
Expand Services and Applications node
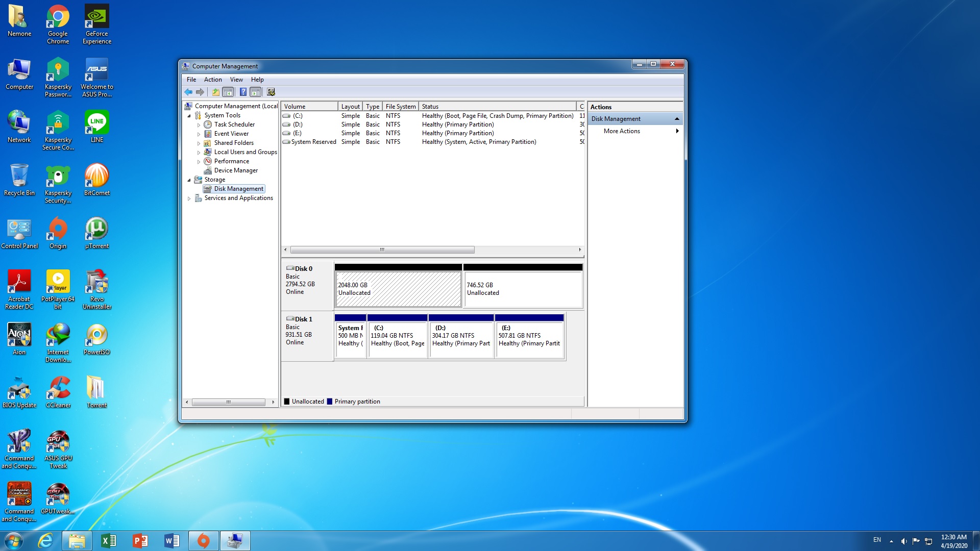tap(189, 198)
